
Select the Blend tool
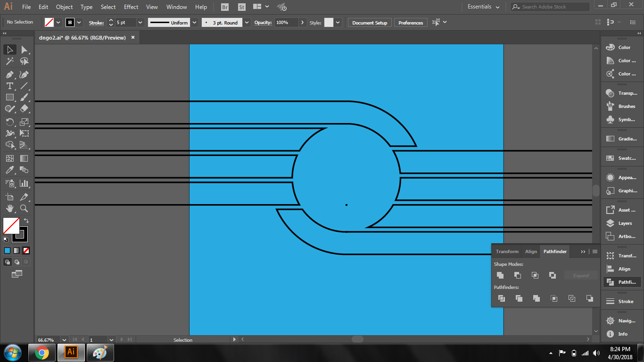25,170
